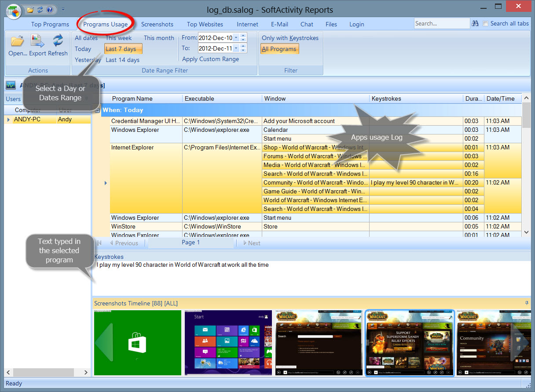Open the Top Websites tab
The image size is (535, 392).
[x=205, y=24]
